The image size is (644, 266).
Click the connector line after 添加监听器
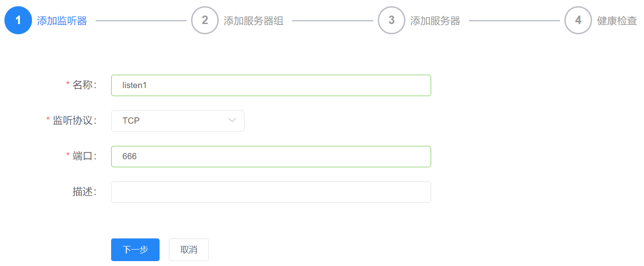click(x=141, y=20)
